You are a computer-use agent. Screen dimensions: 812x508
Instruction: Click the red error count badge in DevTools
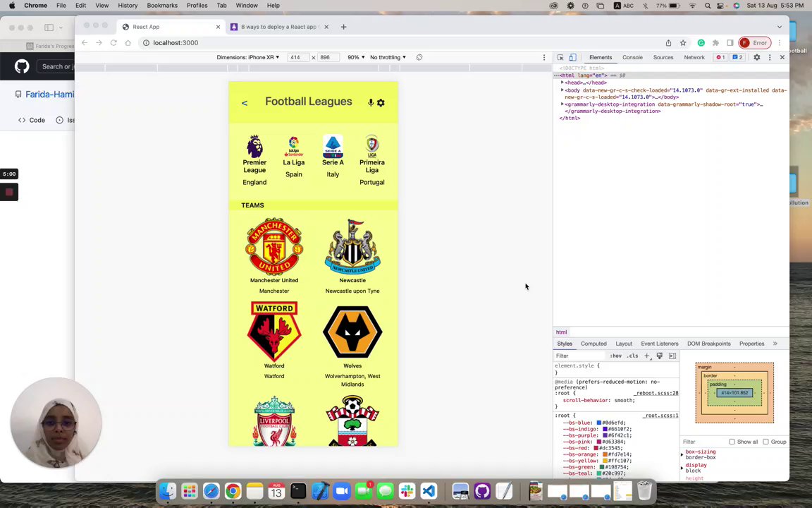[x=720, y=58]
